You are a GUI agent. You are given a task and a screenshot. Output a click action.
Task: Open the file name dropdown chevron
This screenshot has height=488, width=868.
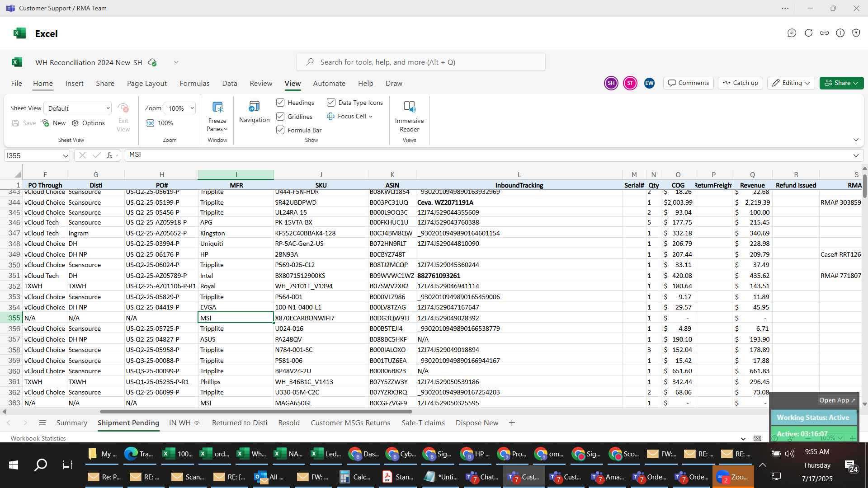(176, 62)
